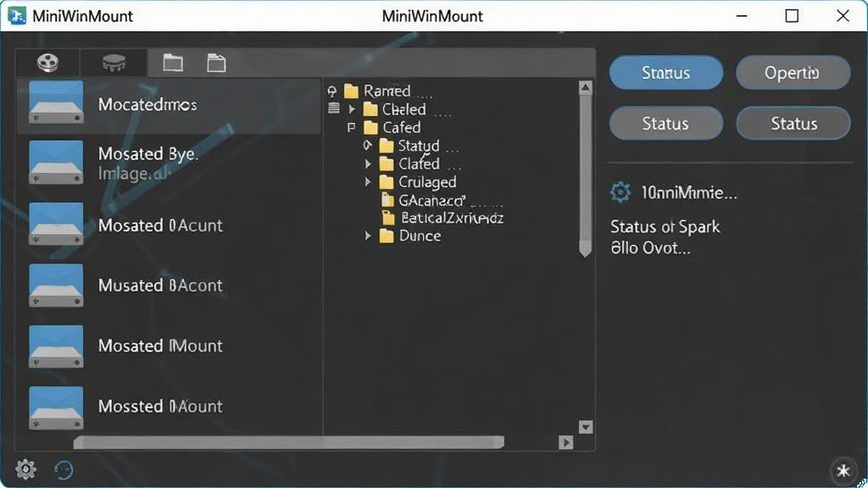The height and width of the screenshot is (488, 868).
Task: Select the Cafed tree label
Action: pos(402,128)
